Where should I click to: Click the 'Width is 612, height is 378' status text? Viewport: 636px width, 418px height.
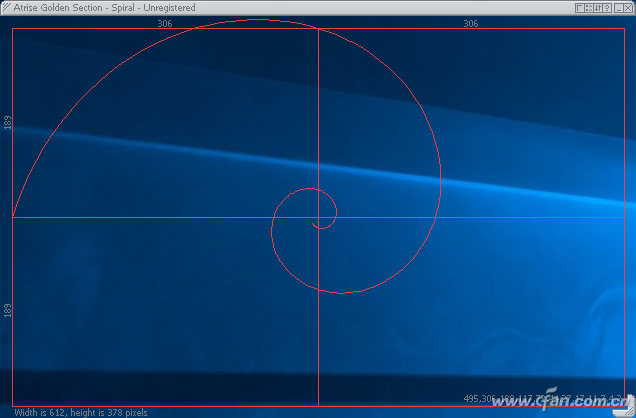tap(81, 412)
